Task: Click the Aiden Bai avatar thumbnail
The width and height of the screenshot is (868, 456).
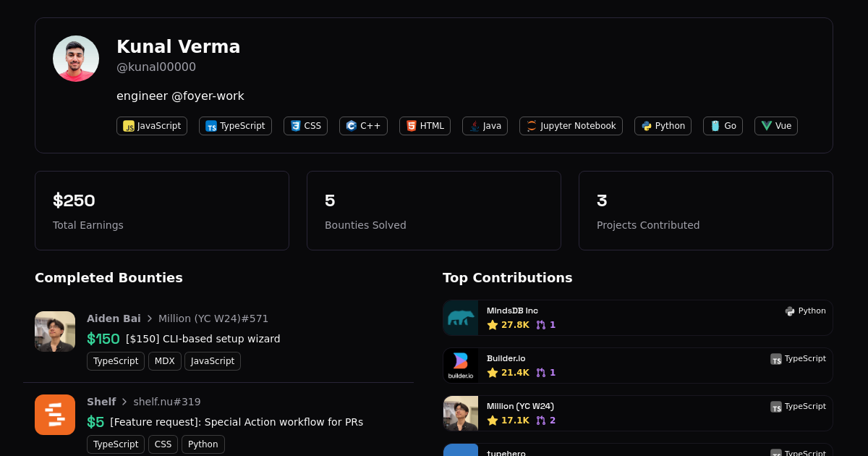Action: (55, 332)
